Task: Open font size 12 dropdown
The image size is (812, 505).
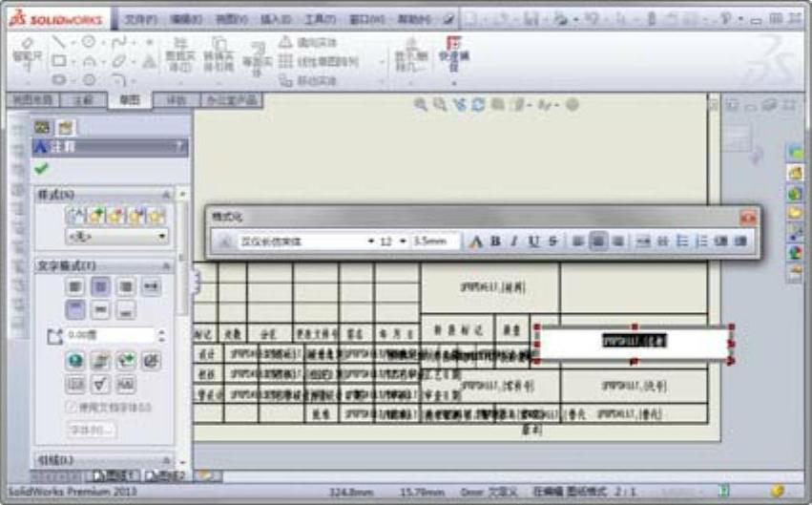Action: (403, 242)
